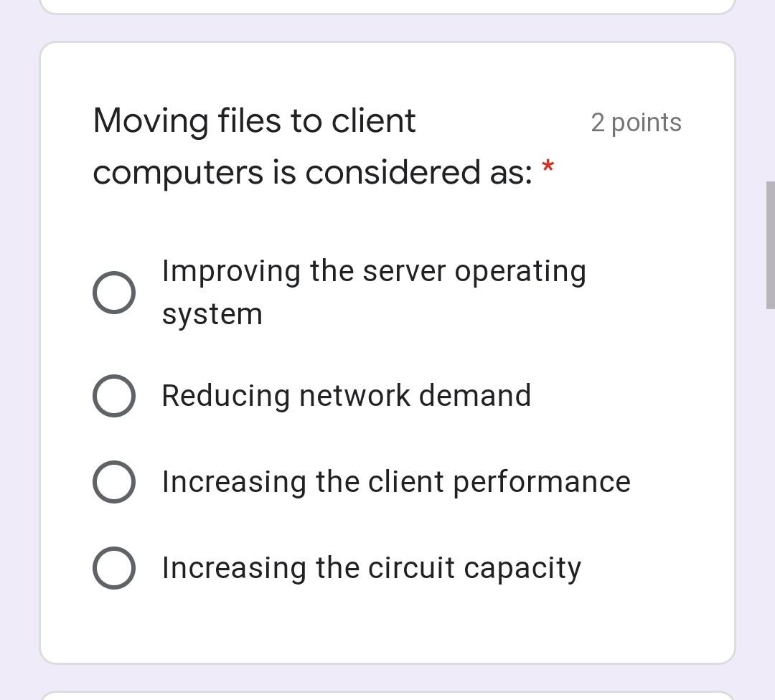Select the radio button for Improving the server operating system
775x700 pixels.
click(113, 291)
